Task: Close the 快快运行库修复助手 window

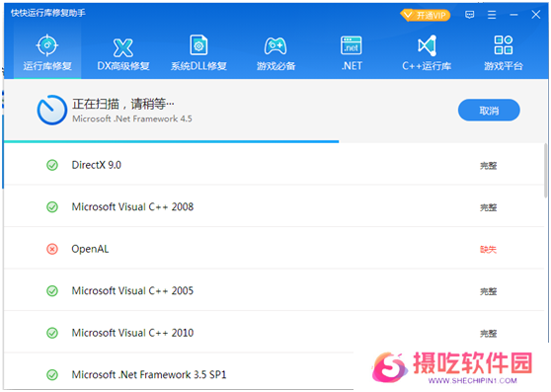Action: pyautogui.click(x=536, y=15)
